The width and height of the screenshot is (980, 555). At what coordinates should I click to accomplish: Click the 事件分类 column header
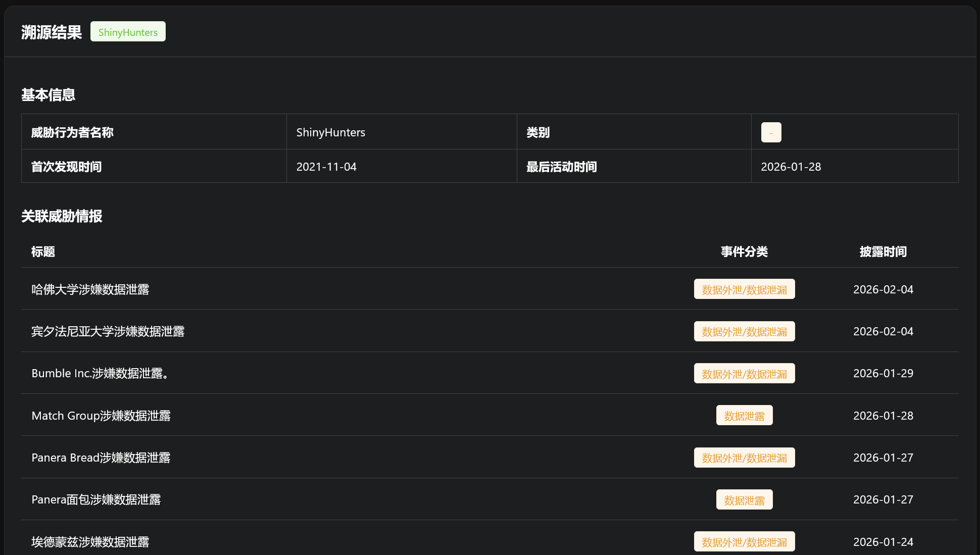(744, 251)
